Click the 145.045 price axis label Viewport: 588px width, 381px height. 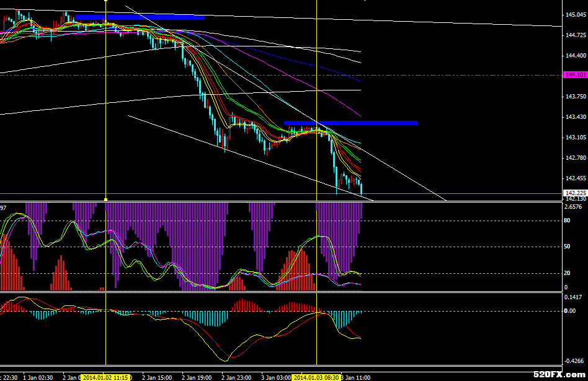(x=576, y=15)
